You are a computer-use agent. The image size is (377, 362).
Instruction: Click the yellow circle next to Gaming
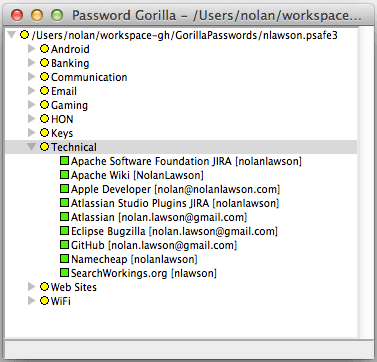coord(44,105)
